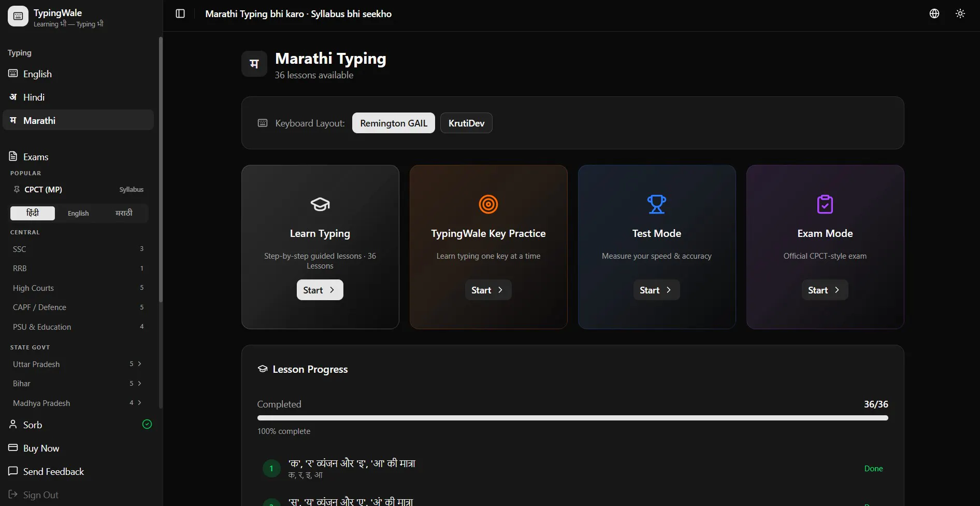Click the '100% complete' label
The image size is (980, 506).
[284, 431]
